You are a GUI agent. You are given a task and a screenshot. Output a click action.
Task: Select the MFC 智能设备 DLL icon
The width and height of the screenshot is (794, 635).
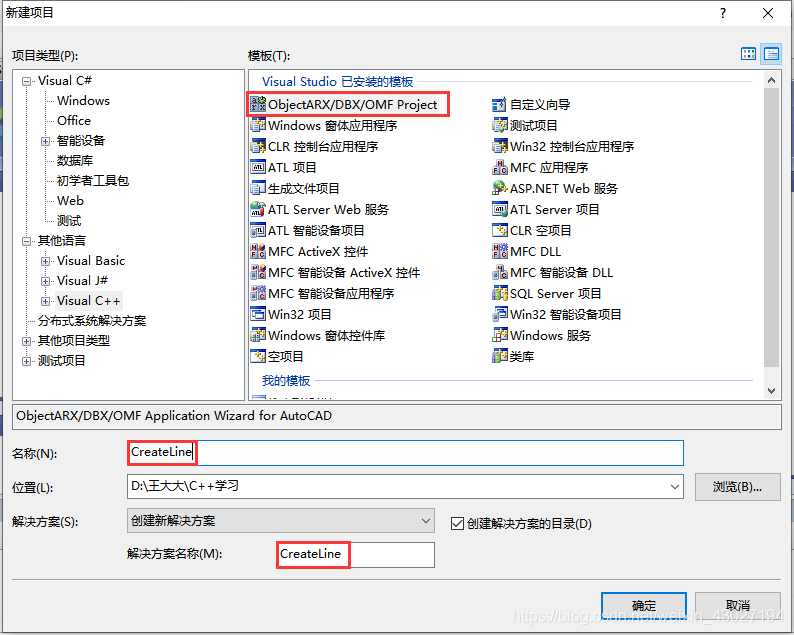(x=500, y=272)
